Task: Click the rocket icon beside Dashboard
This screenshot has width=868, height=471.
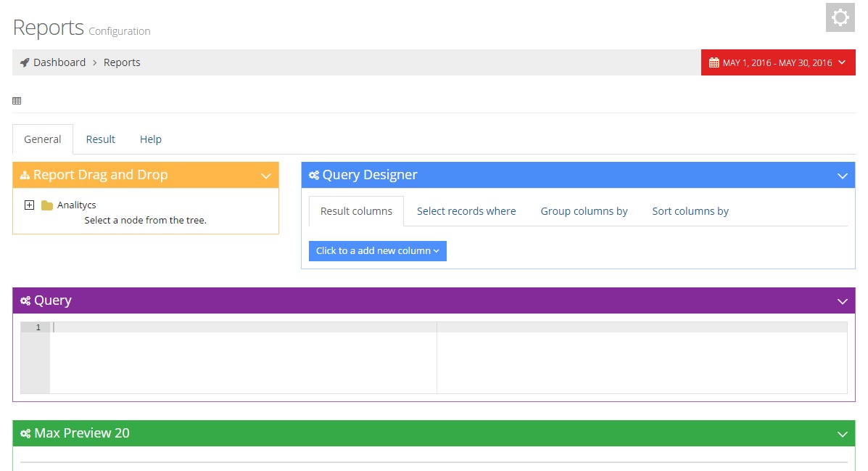Action: [x=25, y=62]
